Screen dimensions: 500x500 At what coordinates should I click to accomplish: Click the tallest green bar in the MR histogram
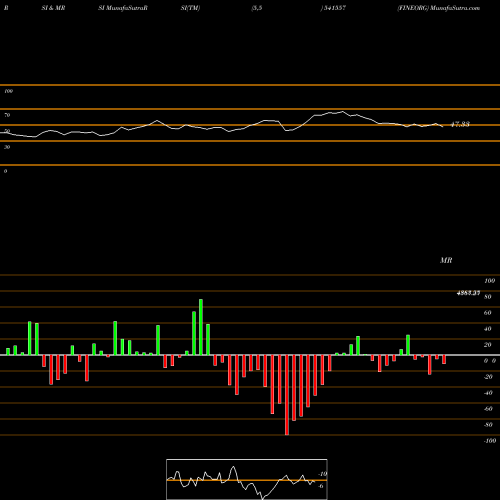click(201, 327)
